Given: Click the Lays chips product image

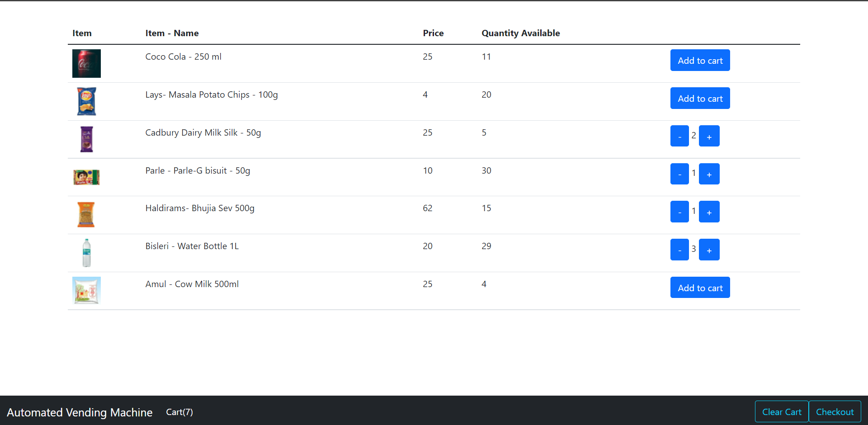Looking at the screenshot, I should pyautogui.click(x=86, y=101).
